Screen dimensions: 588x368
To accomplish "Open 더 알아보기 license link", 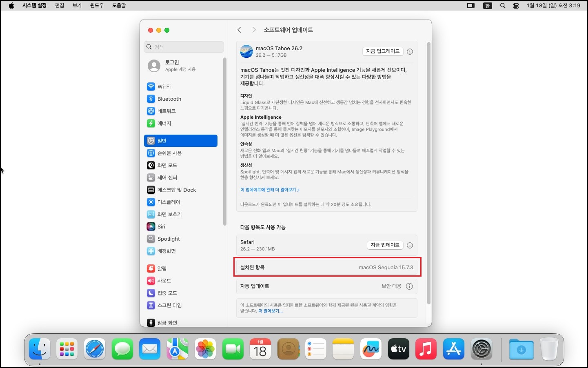I will tap(270, 311).
